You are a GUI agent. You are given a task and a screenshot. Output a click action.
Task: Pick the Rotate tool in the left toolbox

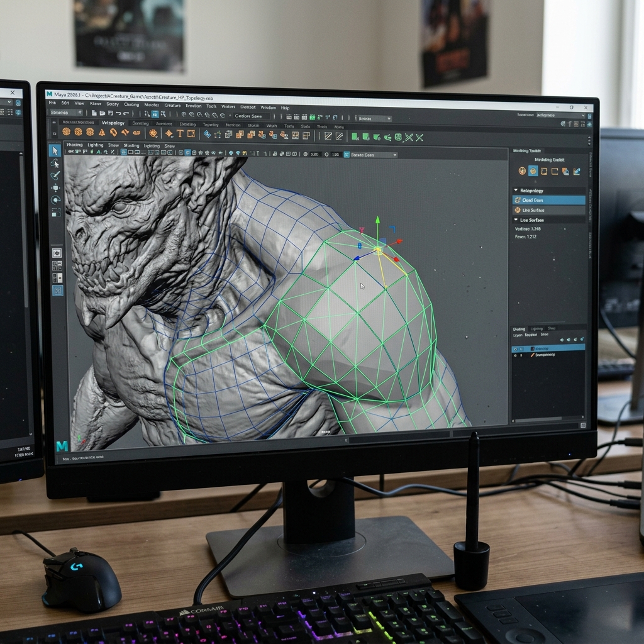pyautogui.click(x=55, y=200)
